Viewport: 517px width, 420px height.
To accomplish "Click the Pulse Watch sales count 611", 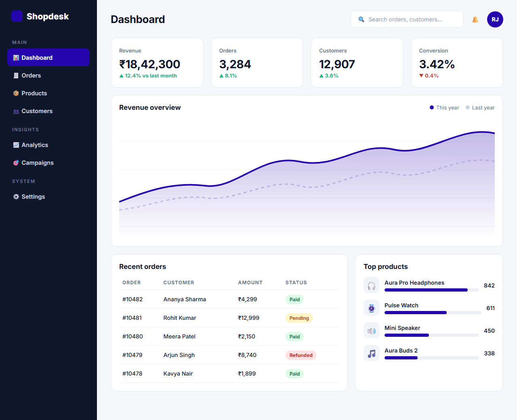I will point(490,308).
